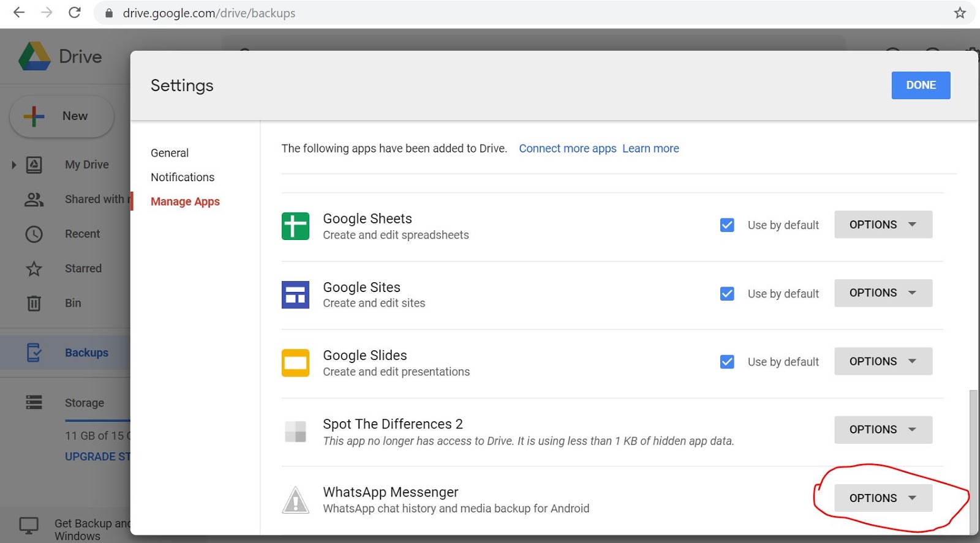
Task: Click the Google Slides app icon
Action: [295, 363]
